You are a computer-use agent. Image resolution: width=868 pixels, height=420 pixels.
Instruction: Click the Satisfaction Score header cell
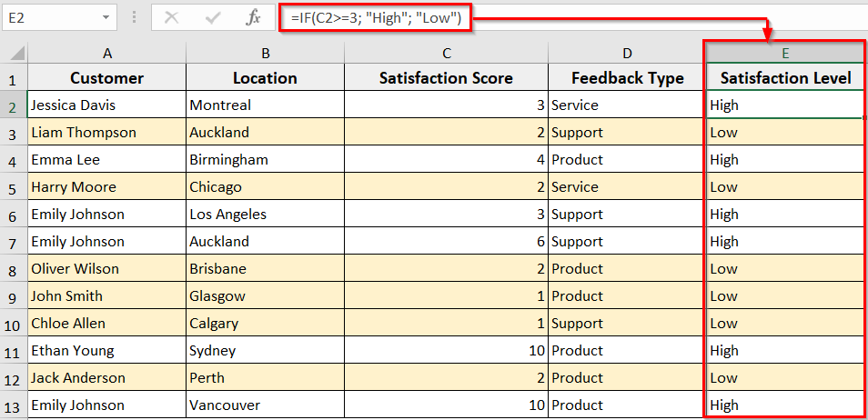446,78
